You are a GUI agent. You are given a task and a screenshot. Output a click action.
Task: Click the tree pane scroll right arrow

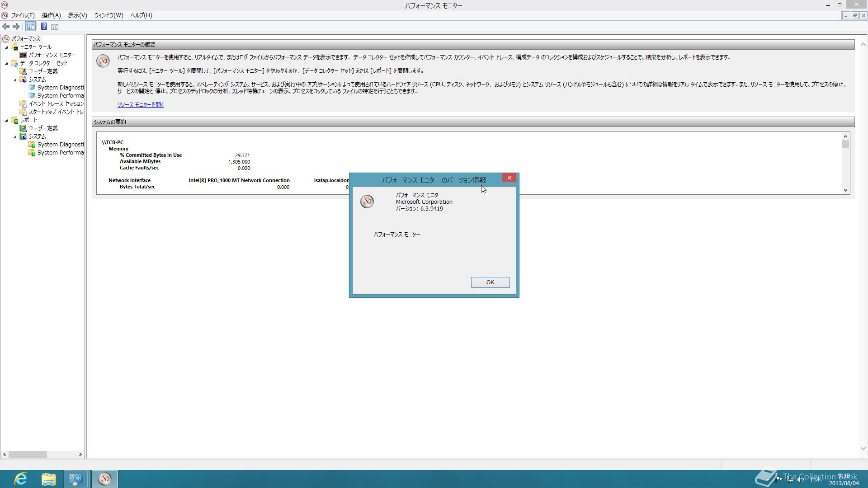(x=80, y=455)
